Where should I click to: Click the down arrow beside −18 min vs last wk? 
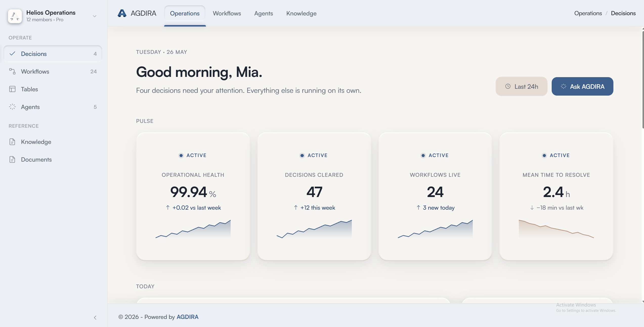532,208
